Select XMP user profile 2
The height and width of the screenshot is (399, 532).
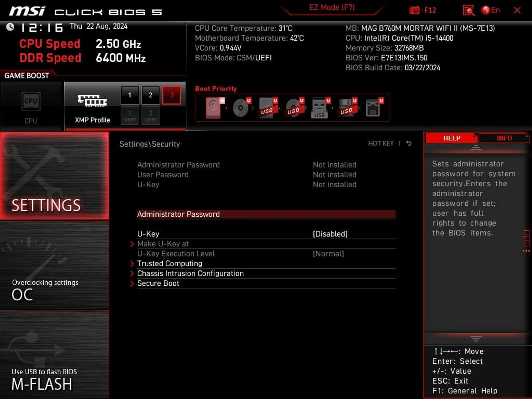click(150, 116)
